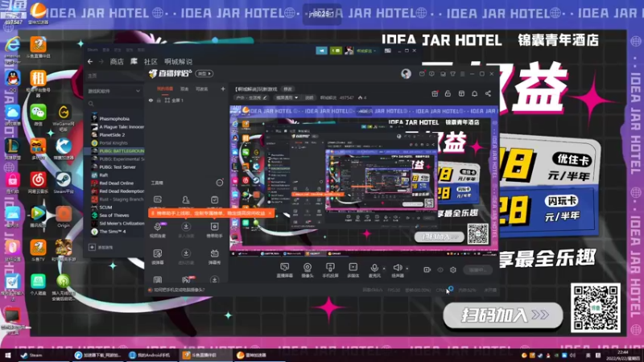644x362 pixels.
Task: Select Red Dead Online in Steam library
Action: tap(116, 183)
